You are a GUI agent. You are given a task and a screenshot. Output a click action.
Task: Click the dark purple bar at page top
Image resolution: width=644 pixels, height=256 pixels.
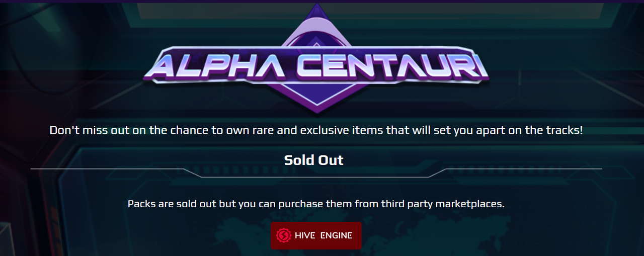coord(322,2)
